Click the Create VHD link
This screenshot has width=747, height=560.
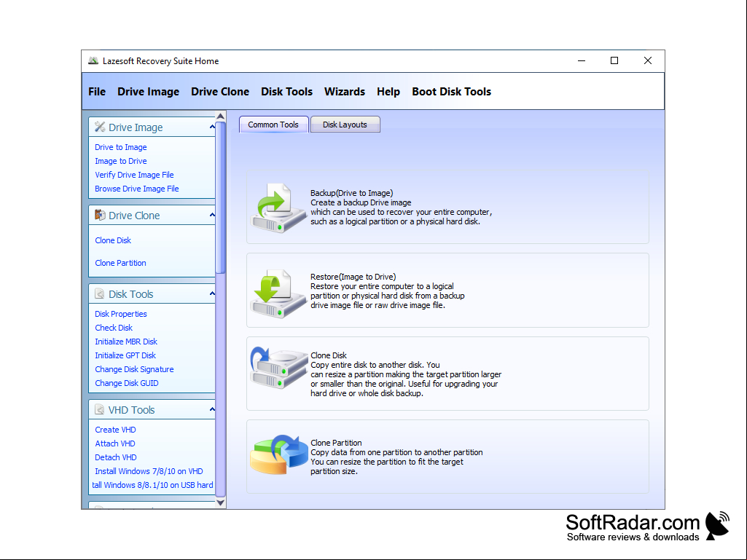115,430
